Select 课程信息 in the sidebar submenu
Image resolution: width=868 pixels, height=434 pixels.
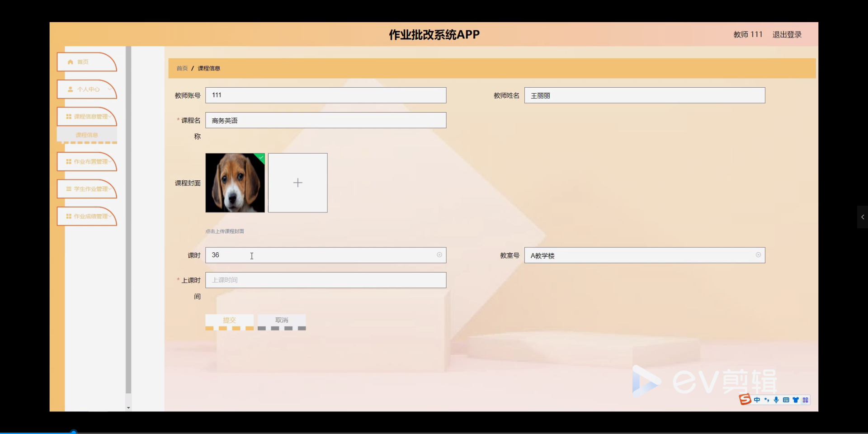pos(87,135)
